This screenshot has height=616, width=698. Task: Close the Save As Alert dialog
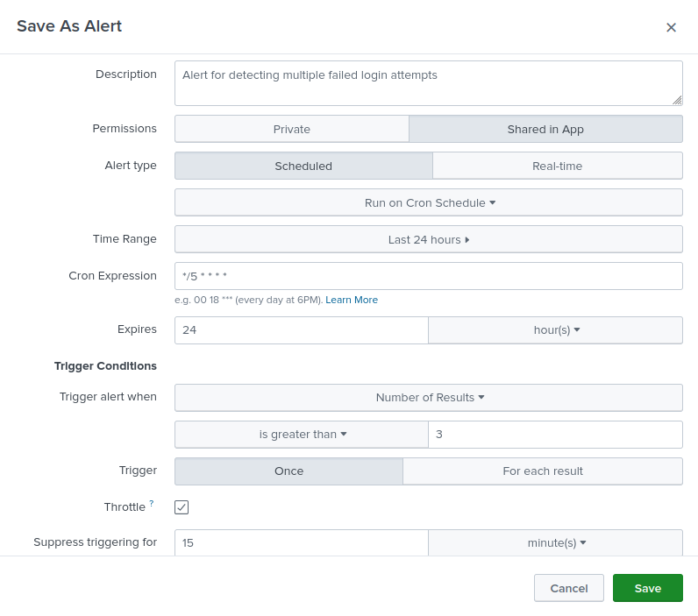[671, 27]
